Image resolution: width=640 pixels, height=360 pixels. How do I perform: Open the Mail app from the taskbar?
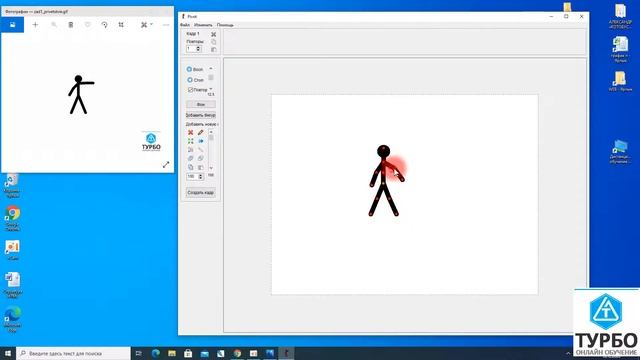coord(204,353)
